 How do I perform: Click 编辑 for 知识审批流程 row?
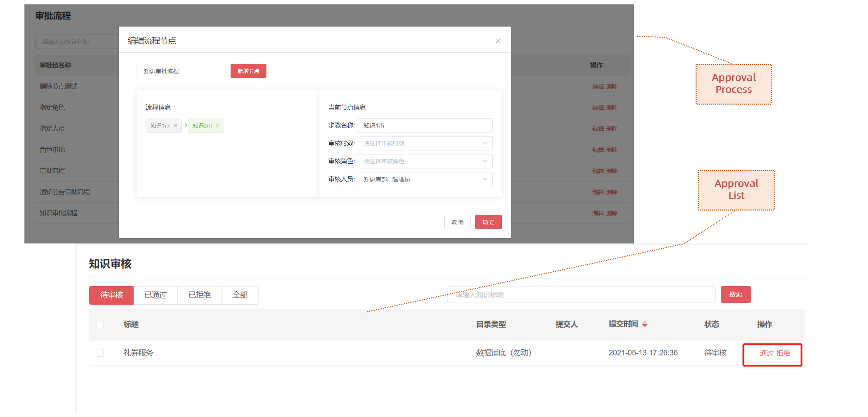(x=598, y=213)
